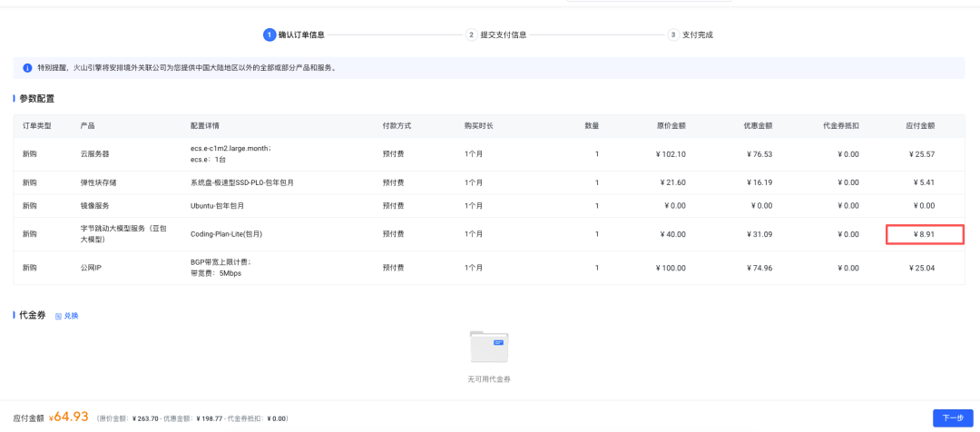
Task: Click the 代金券抵扣 column header
Action: click(x=841, y=125)
